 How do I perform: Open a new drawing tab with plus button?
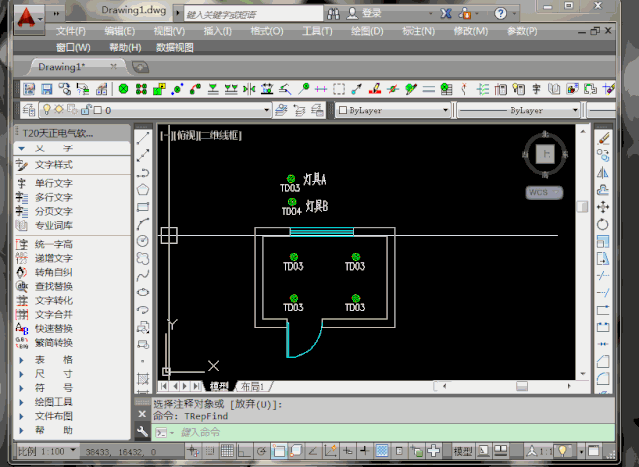140,67
